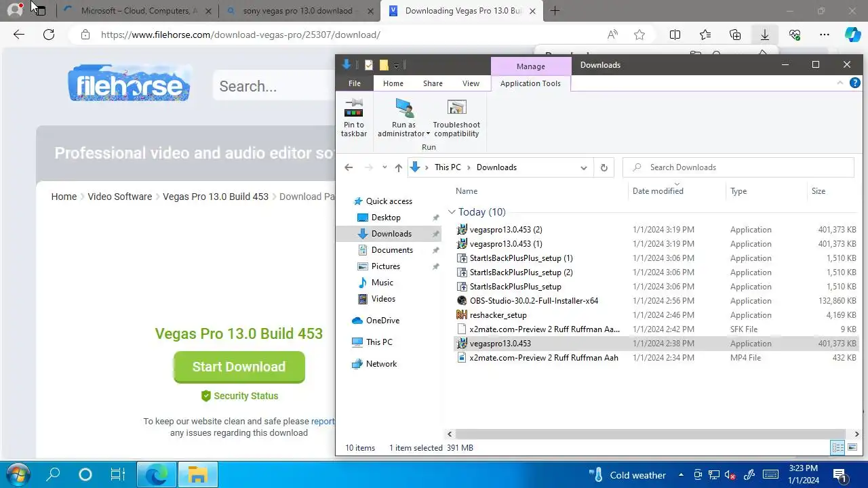Click the taskbar Search magnifier
Viewport: 868px width, 488px height.
pyautogui.click(x=53, y=474)
